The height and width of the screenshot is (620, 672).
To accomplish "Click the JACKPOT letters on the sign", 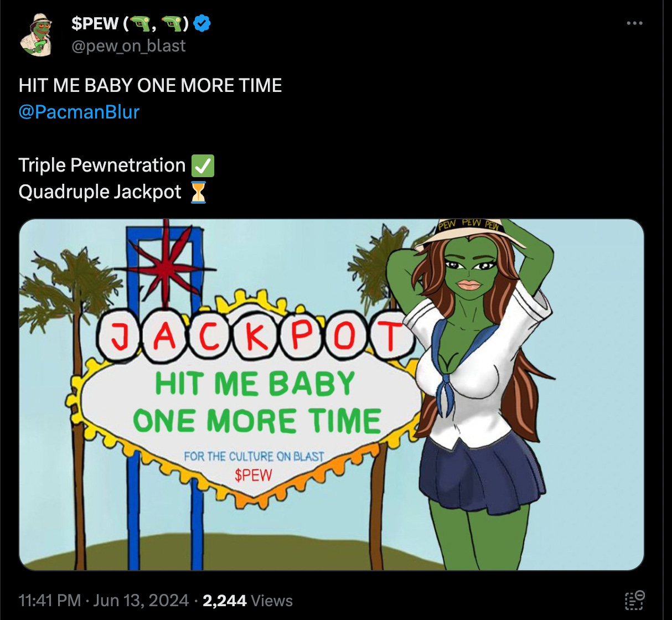I will coord(256,336).
